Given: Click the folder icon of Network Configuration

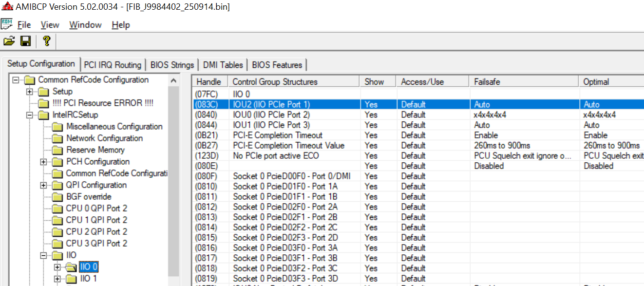Looking at the screenshot, I should (57, 138).
